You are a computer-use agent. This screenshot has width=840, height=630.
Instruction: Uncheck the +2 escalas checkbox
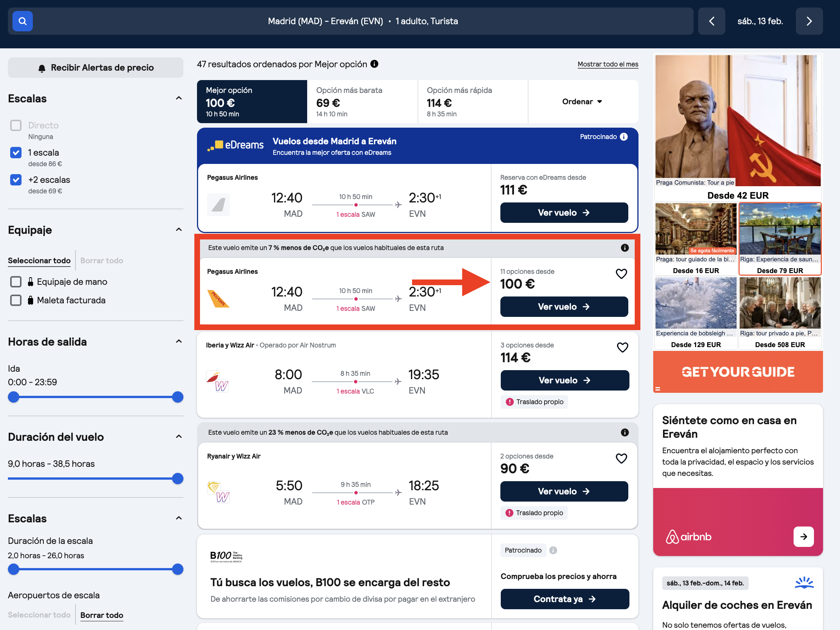pos(16,180)
